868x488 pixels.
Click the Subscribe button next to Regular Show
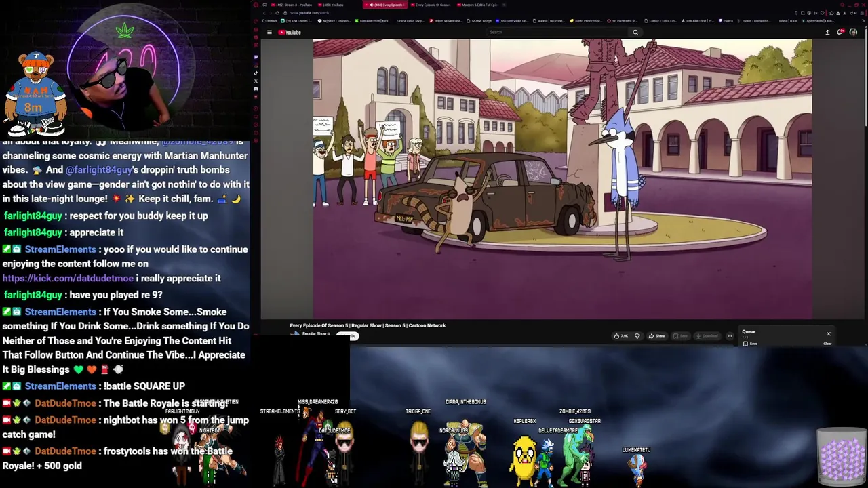pyautogui.click(x=347, y=336)
